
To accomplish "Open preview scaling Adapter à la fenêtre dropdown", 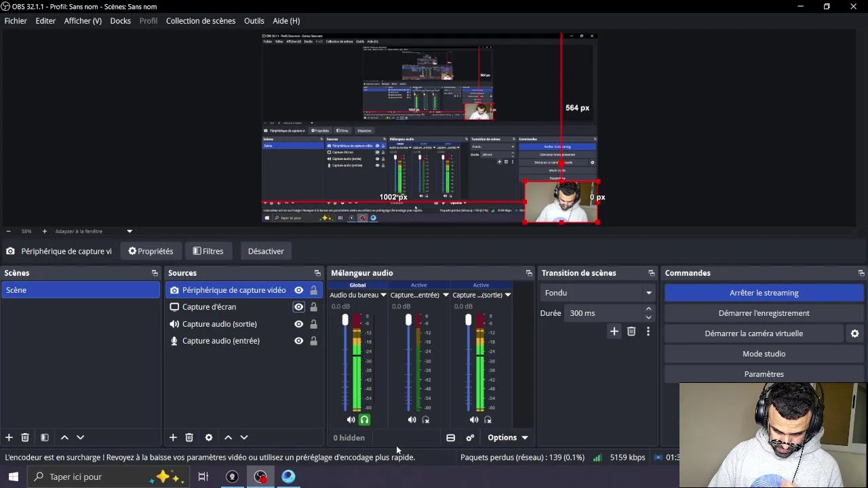I will pyautogui.click(x=94, y=231).
